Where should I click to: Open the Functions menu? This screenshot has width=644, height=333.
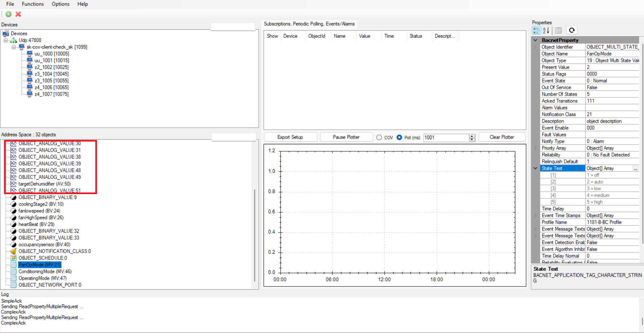click(33, 4)
